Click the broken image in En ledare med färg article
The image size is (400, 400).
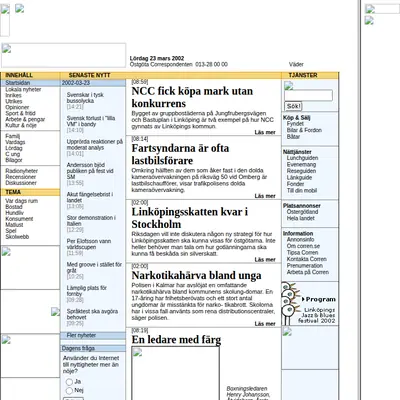click(175, 373)
